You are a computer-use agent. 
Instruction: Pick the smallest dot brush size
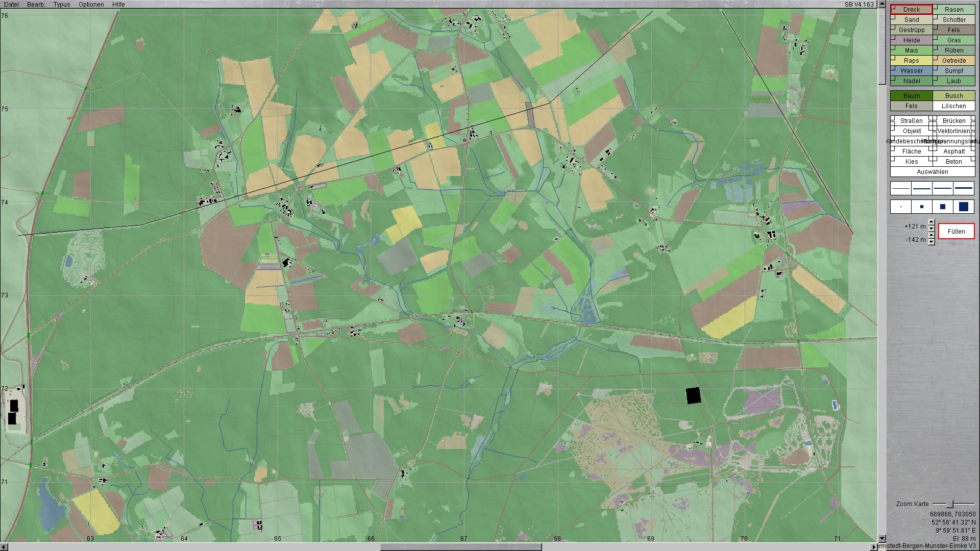pos(901,207)
